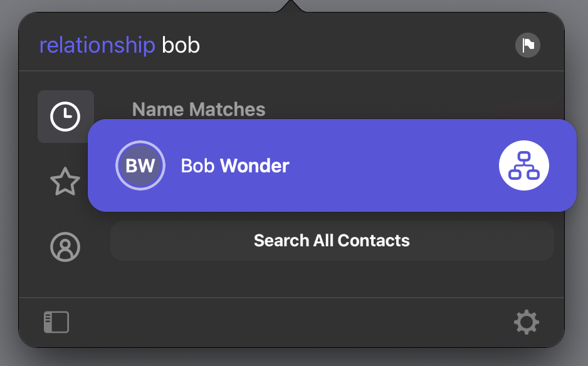This screenshot has height=366, width=588.
Task: Click the Search All Contacts button
Action: click(332, 241)
